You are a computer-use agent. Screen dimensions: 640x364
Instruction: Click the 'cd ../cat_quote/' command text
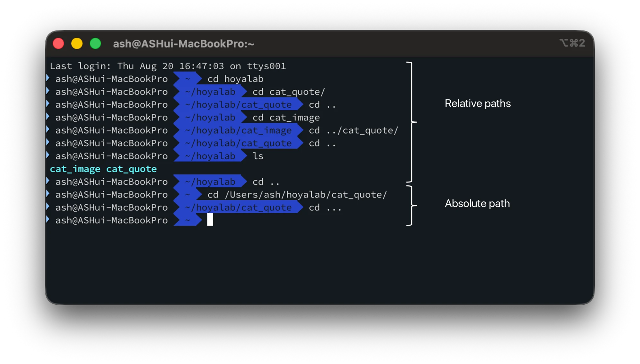(354, 130)
